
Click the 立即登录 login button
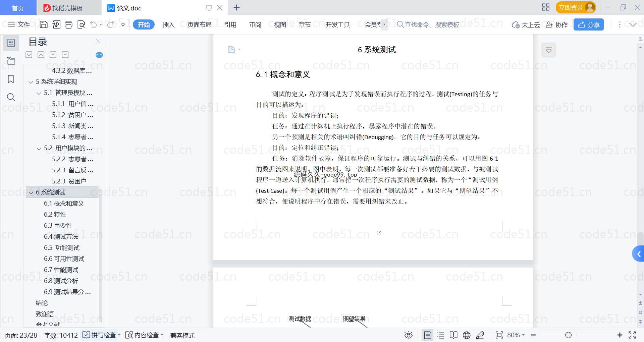[x=576, y=7]
